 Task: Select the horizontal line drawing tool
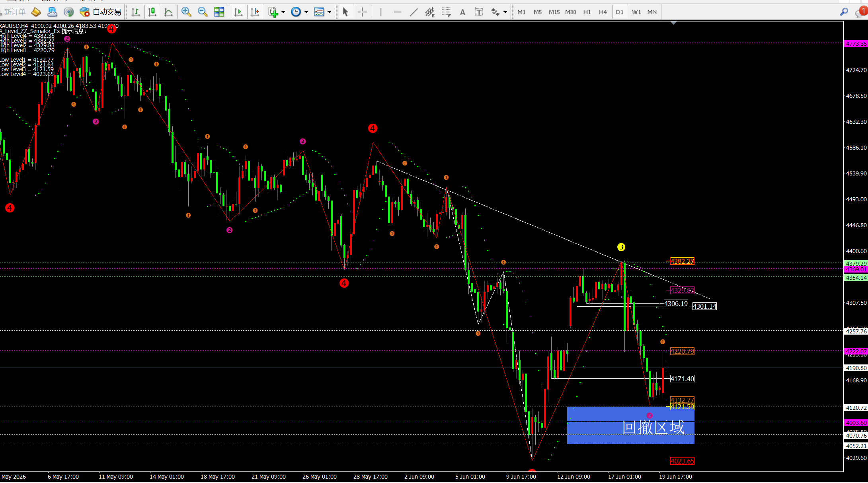pyautogui.click(x=397, y=12)
